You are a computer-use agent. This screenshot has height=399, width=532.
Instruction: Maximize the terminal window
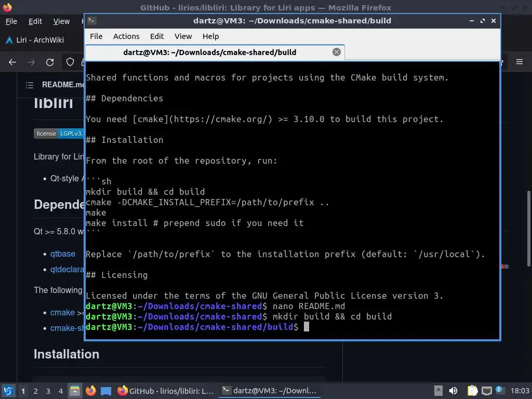pyautogui.click(x=483, y=21)
